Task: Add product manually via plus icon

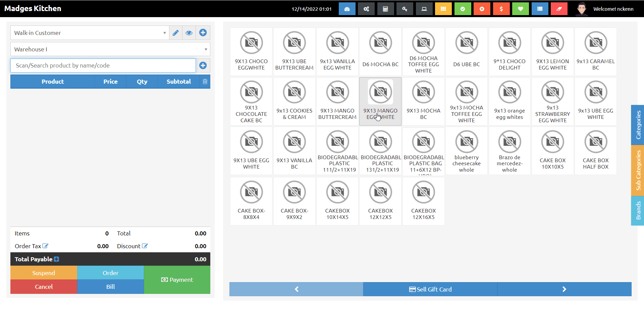Action: pyautogui.click(x=203, y=65)
